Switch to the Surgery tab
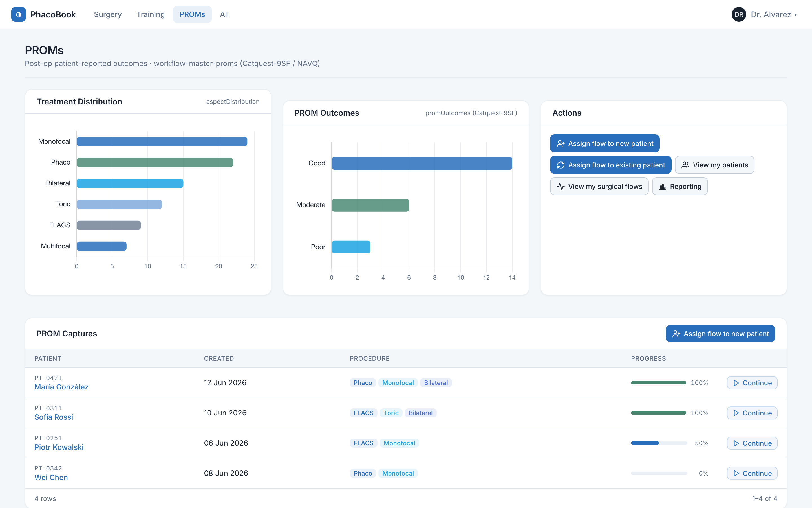 coord(108,14)
